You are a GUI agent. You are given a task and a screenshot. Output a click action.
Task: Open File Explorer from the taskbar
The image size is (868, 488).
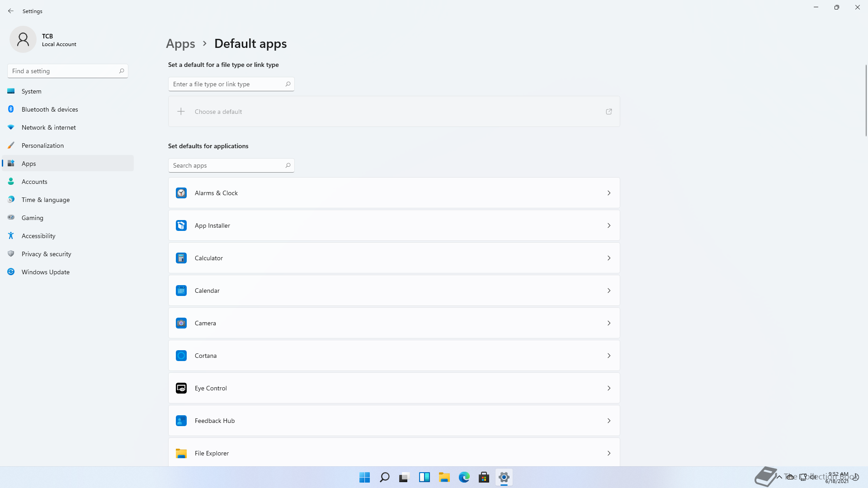444,477
